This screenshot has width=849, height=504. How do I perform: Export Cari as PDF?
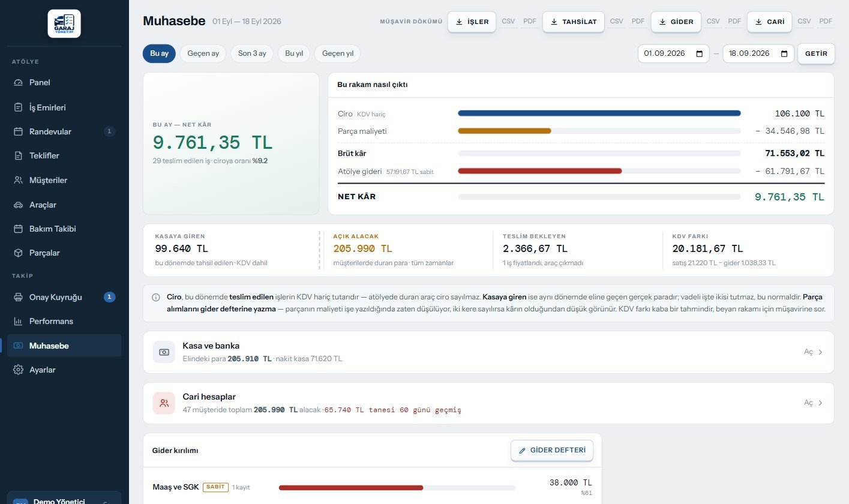[826, 22]
